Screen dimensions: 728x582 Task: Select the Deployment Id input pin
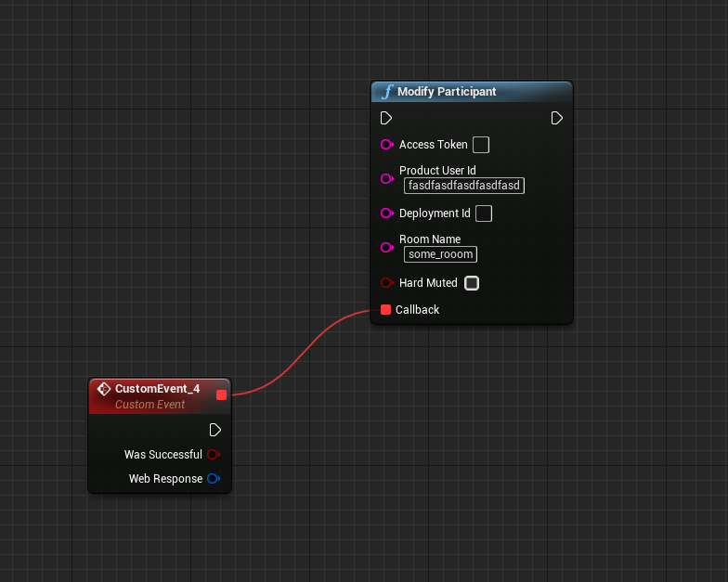[x=386, y=213]
